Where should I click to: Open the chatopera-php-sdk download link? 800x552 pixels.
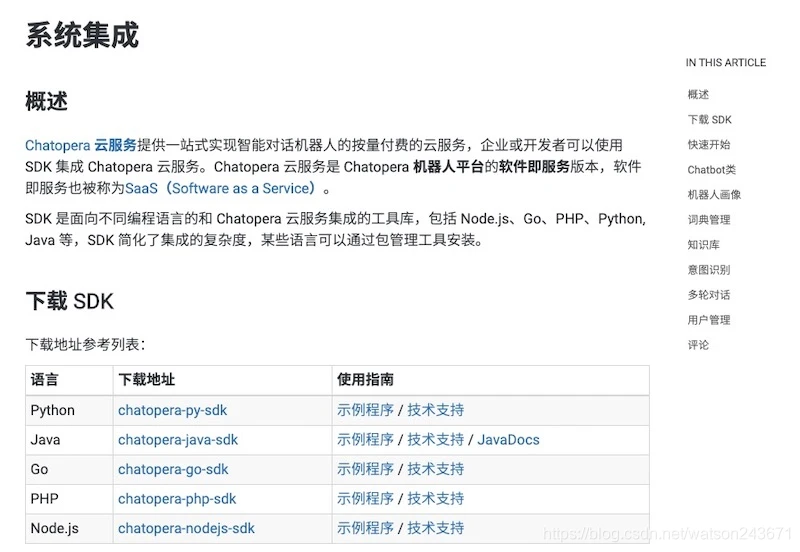coord(177,499)
